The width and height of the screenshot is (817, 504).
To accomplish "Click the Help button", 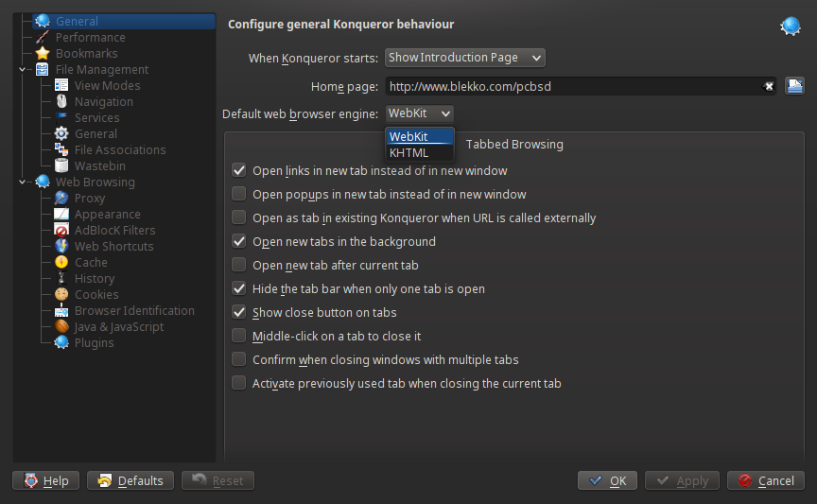I will coord(45,480).
